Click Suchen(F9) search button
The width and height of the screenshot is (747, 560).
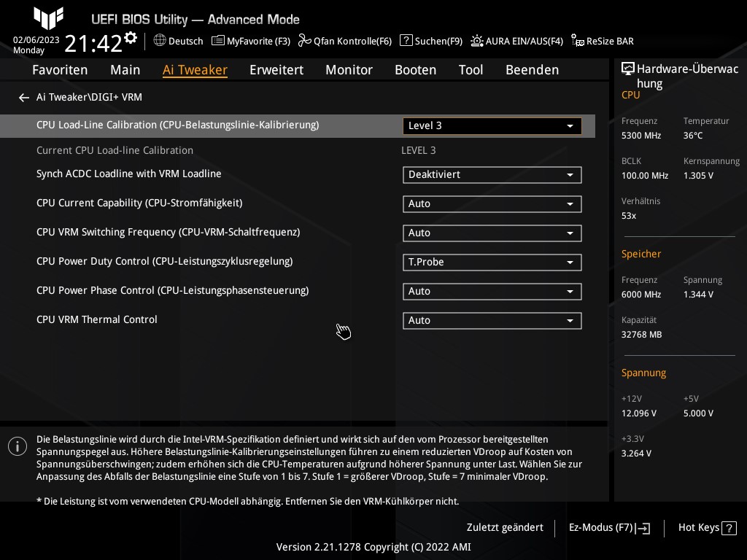[x=431, y=41]
